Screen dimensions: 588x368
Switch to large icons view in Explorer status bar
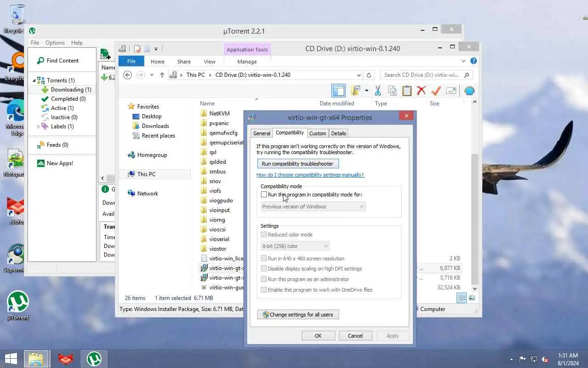[x=472, y=298]
